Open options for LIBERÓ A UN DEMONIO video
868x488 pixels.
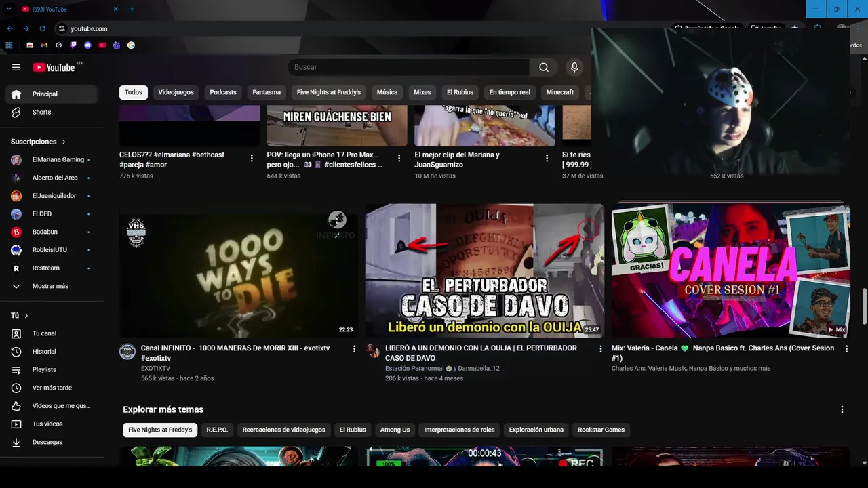(600, 349)
